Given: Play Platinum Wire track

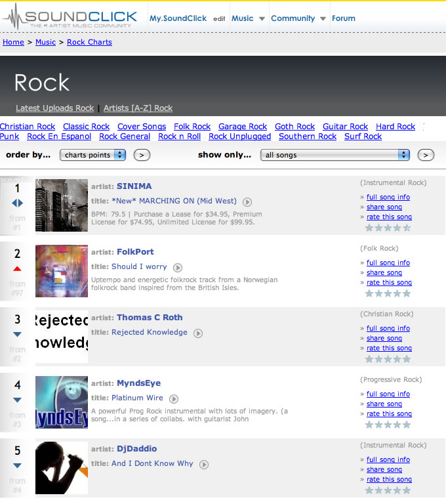Looking at the screenshot, I should click(174, 399).
